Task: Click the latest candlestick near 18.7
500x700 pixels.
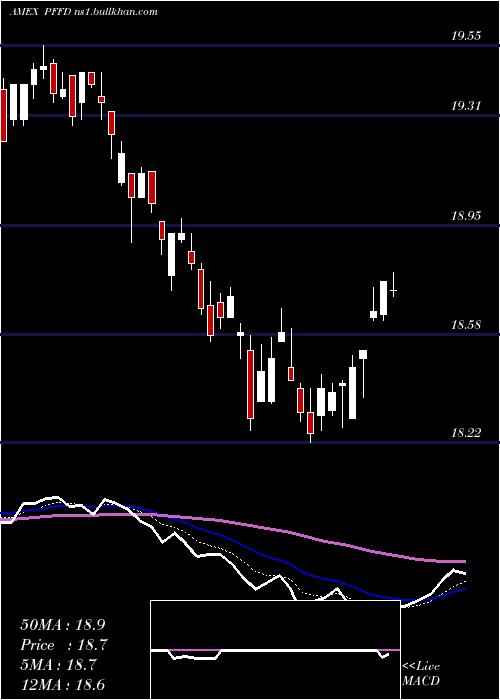Action: (394, 291)
